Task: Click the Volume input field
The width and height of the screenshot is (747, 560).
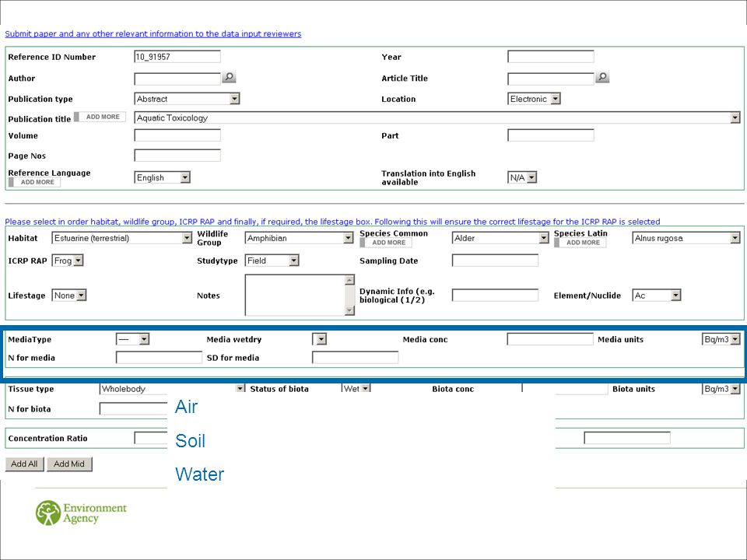Action: 177,135
